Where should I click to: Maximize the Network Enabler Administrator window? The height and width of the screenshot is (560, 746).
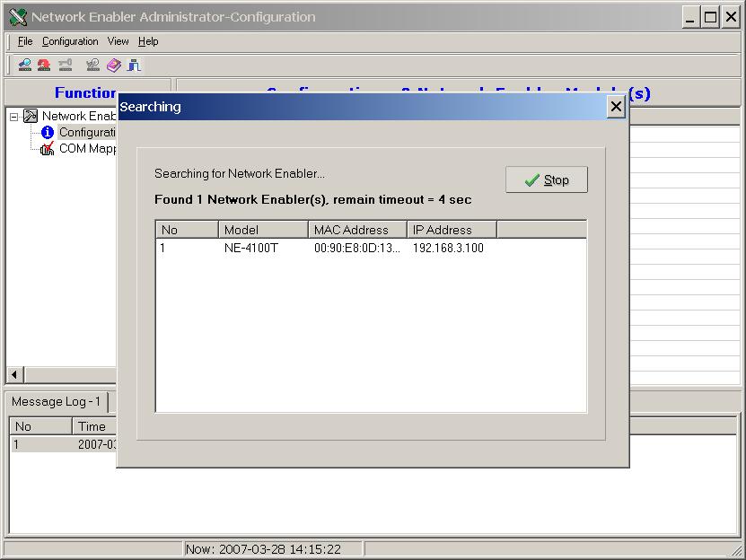710,18
